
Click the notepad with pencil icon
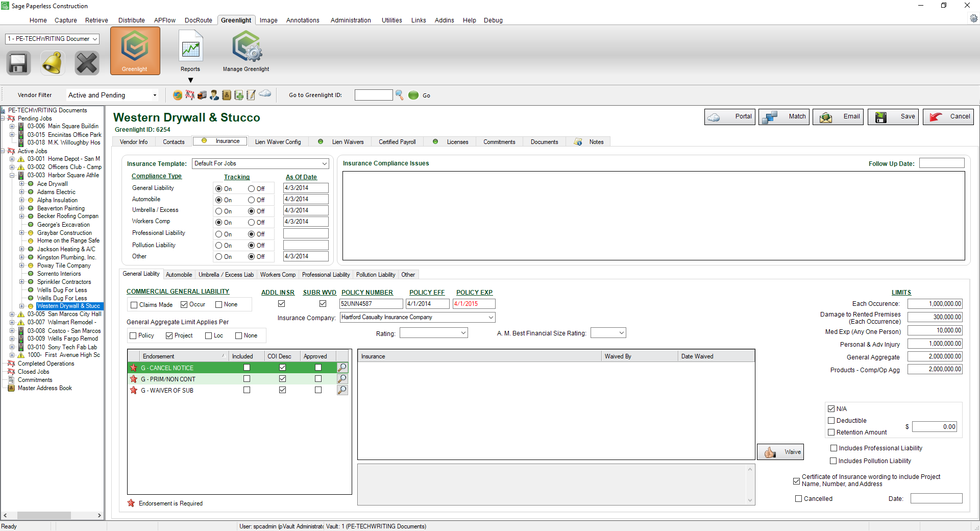251,95
